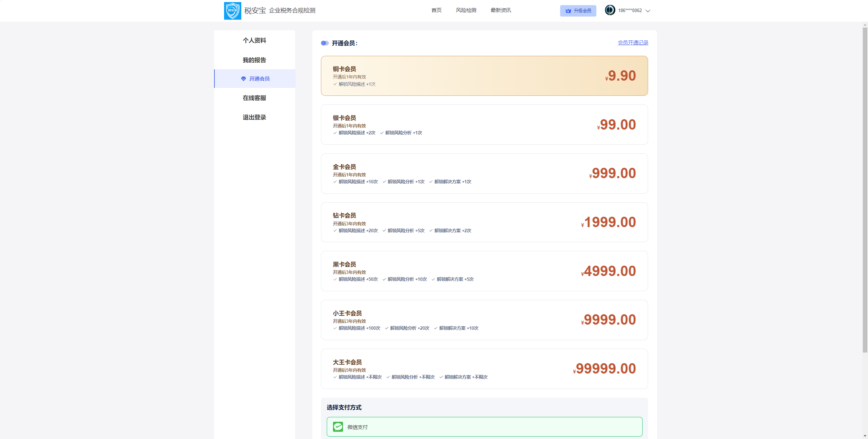Image resolution: width=868 pixels, height=439 pixels.
Task: Click the 税安宝 shield logo
Action: 232,11
